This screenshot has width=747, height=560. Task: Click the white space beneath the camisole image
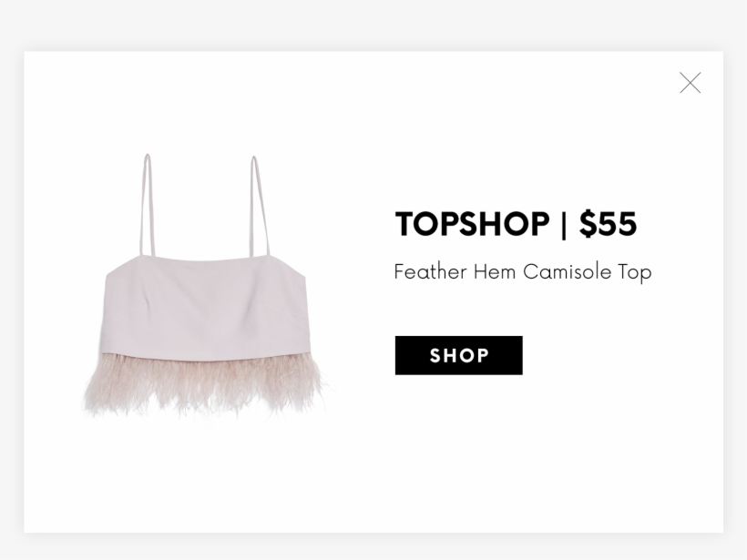[208, 476]
